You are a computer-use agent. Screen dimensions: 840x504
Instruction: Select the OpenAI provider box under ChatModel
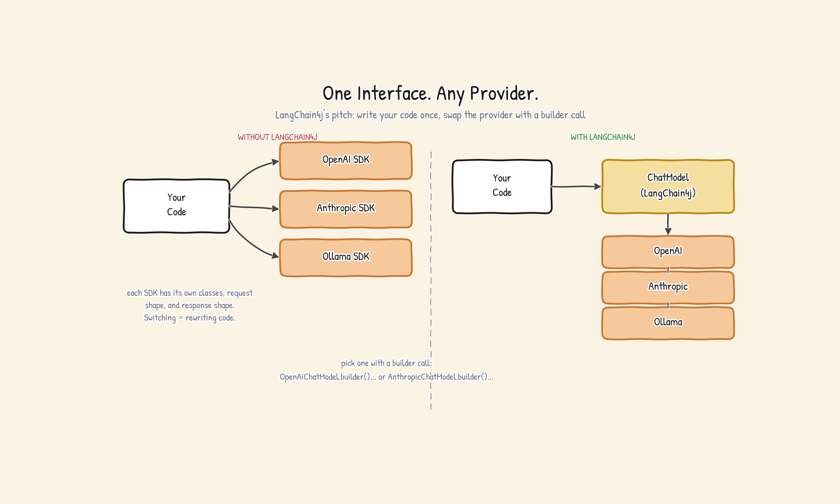(x=668, y=252)
